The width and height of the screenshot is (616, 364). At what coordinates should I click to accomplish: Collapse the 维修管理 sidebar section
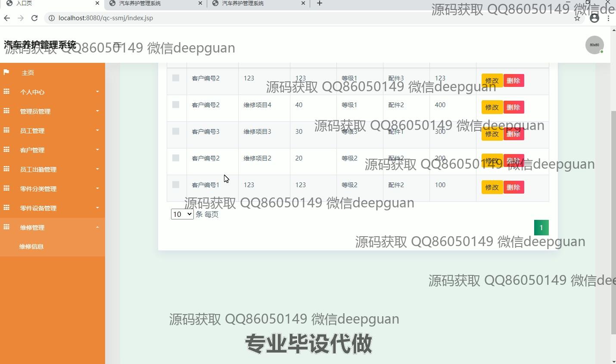tap(53, 227)
